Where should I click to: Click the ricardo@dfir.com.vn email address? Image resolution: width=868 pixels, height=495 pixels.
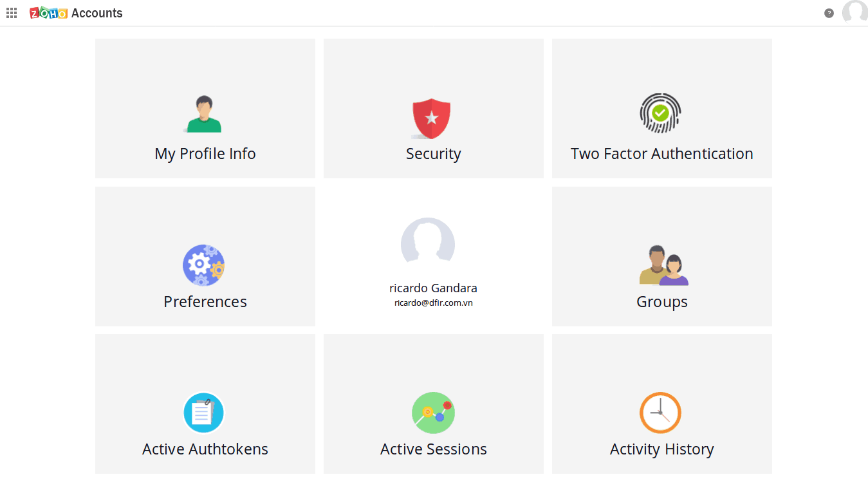click(x=433, y=303)
